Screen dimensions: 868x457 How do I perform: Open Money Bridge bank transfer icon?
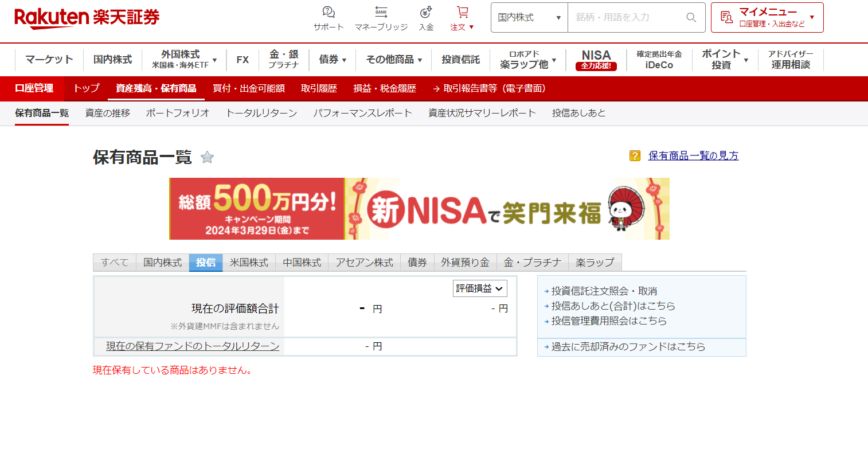(381, 13)
